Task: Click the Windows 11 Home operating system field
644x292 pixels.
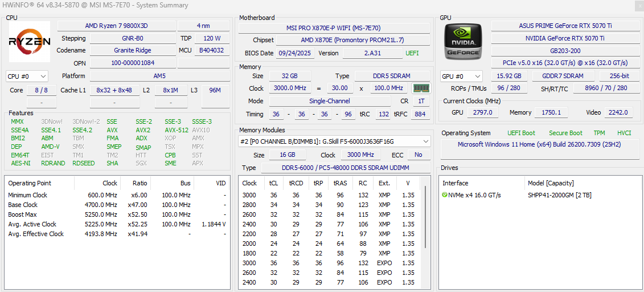Action: [539, 144]
